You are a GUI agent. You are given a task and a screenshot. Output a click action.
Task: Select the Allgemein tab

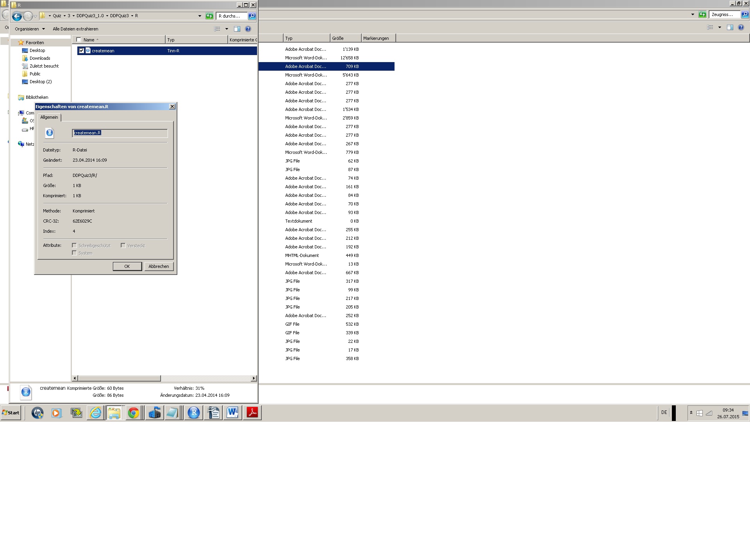point(49,117)
